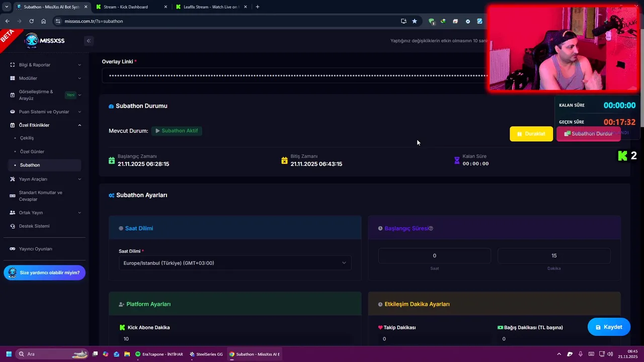Open Spotify Era7capone taskbar item

pyautogui.click(x=159, y=354)
